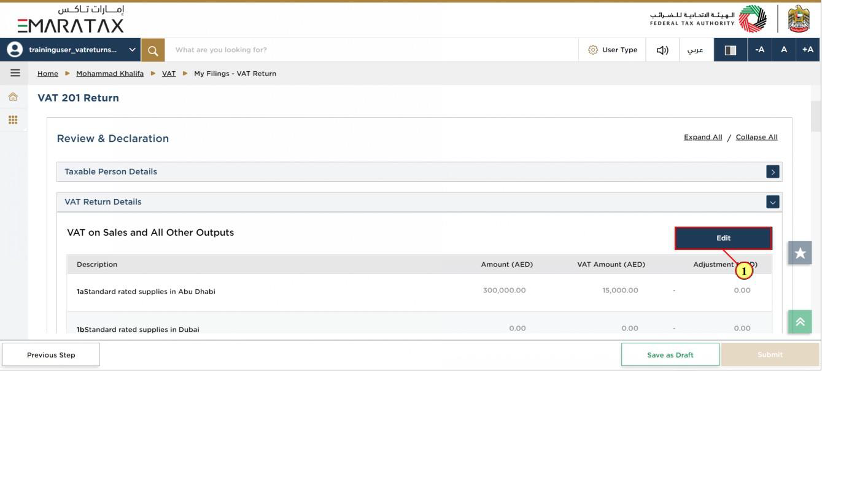Click the Submit button
The image size is (868, 492).
(770, 354)
